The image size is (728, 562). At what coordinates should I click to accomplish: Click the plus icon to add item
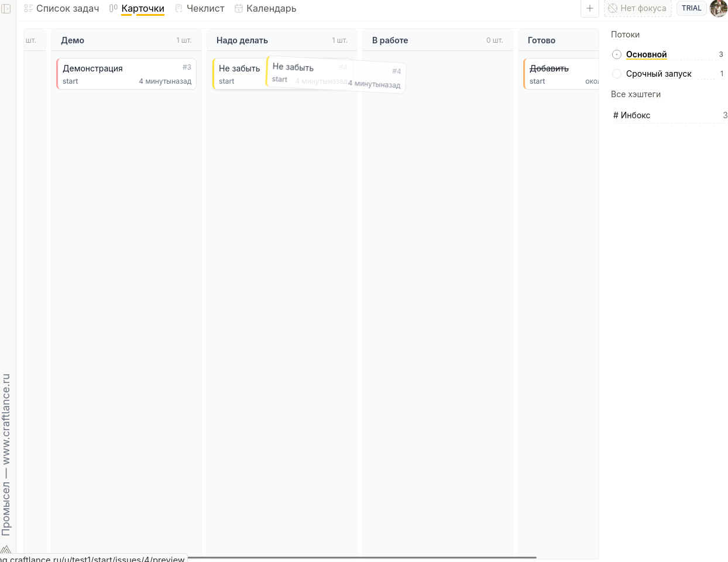[x=589, y=8]
